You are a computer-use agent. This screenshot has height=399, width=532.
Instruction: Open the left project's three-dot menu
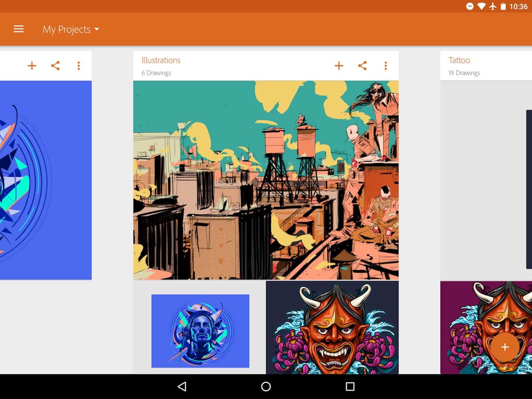point(78,66)
